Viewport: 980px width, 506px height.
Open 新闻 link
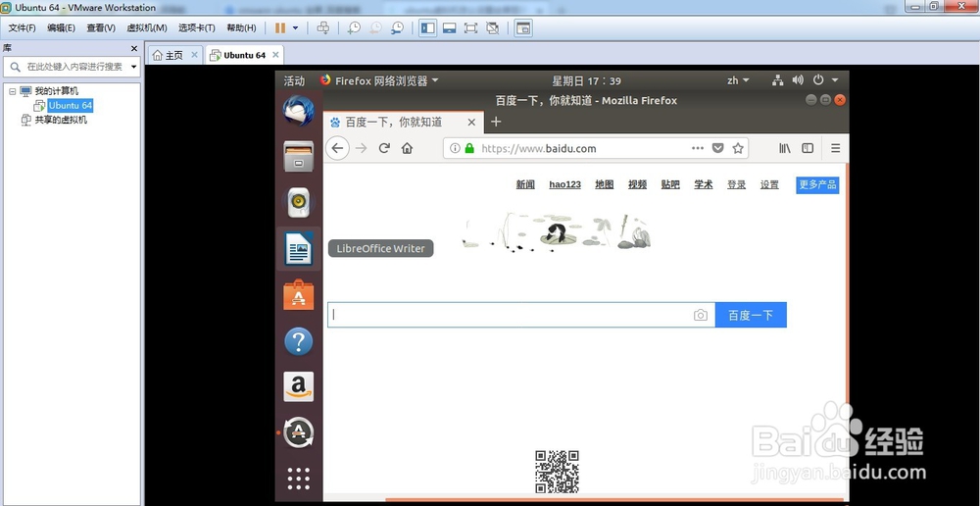tap(525, 184)
